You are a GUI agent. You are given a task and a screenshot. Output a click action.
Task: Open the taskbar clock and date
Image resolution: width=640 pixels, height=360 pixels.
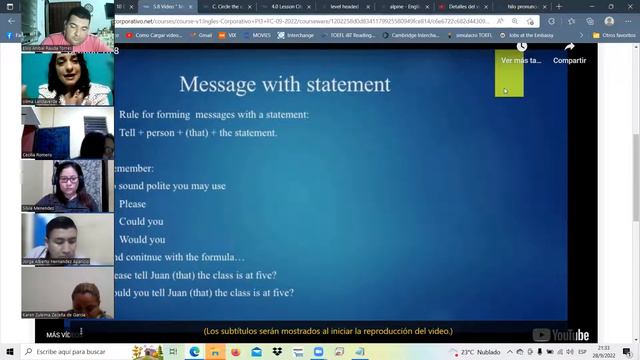[x=604, y=351]
